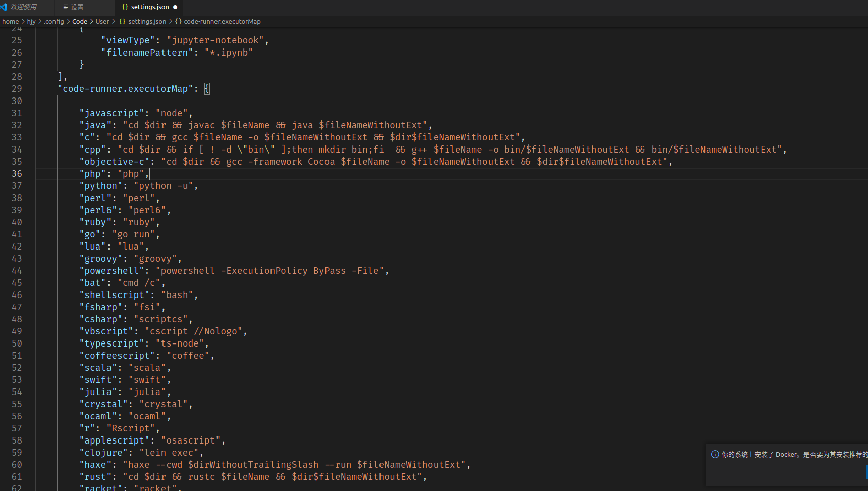The height and width of the screenshot is (491, 868).
Task: Click breadcrumb item home
Action: [10, 21]
